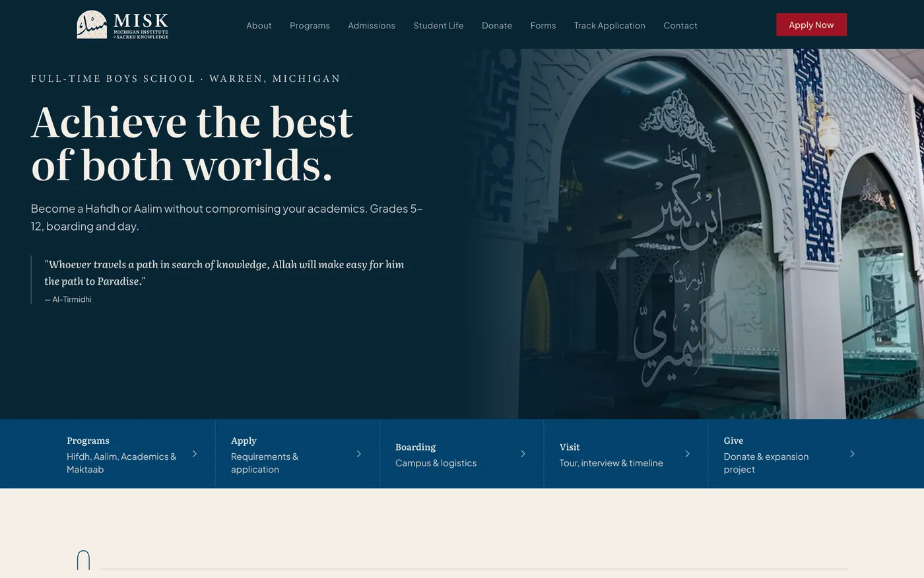The image size is (924, 578).
Task: Click the chevron on the Programs card
Action: tap(195, 454)
